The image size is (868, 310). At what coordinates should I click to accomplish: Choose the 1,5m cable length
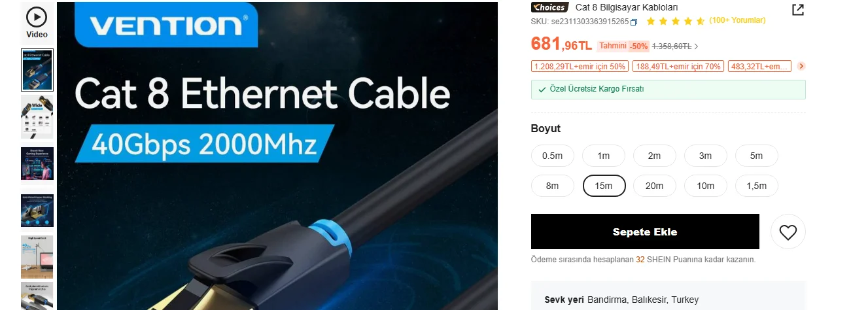(757, 186)
